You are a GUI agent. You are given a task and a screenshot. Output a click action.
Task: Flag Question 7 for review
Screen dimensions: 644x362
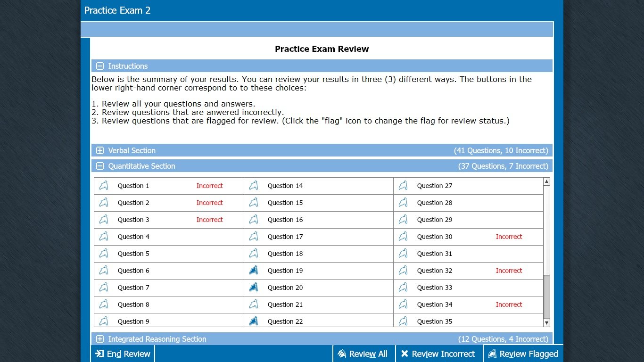pos(104,288)
